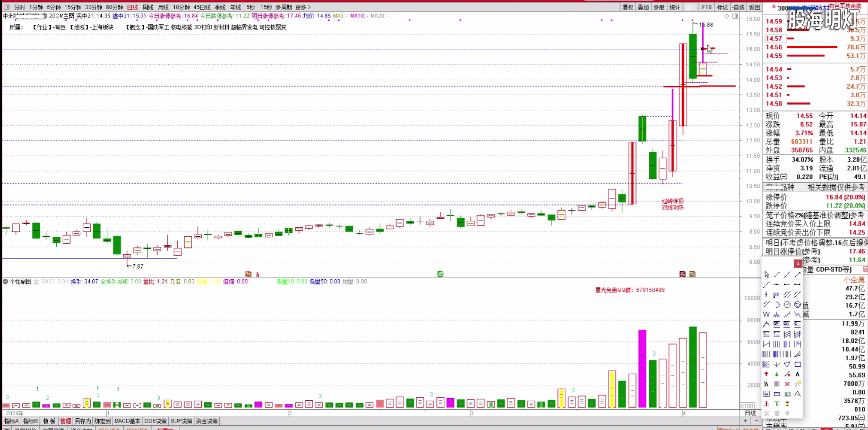
Task: Switch to MACD基本 indicator tab
Action: point(127,421)
